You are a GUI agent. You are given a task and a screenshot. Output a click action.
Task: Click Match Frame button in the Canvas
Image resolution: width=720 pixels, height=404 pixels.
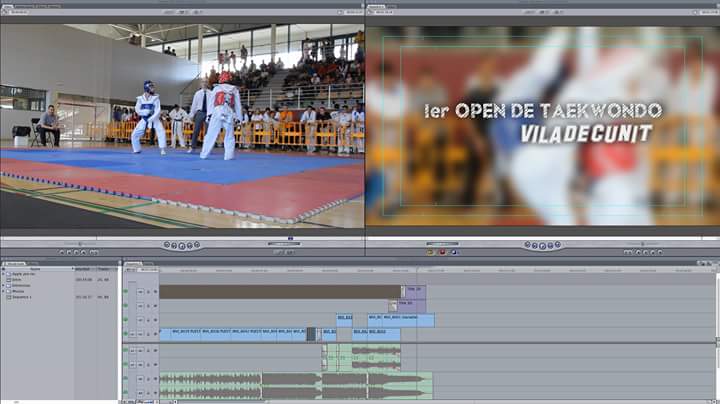pyautogui.click(x=660, y=252)
